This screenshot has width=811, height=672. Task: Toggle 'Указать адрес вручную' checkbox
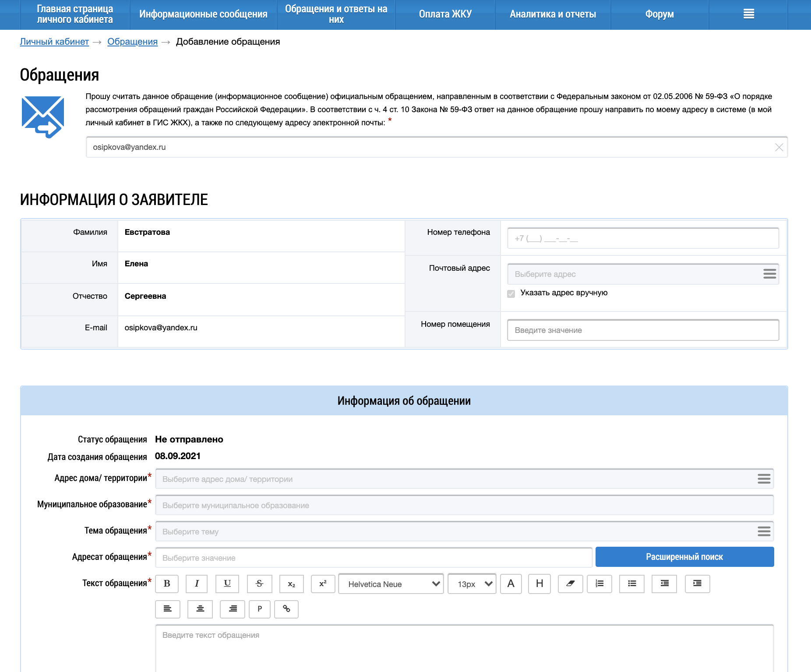(511, 294)
